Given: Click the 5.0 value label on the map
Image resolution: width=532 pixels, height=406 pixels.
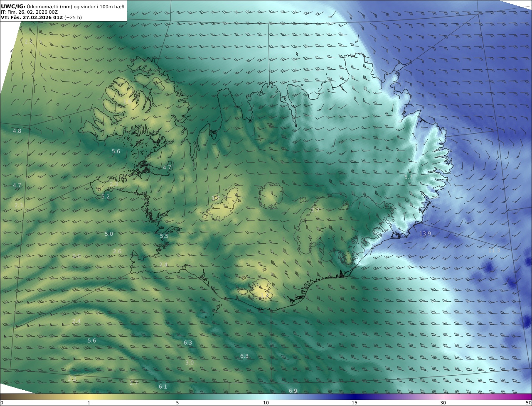Looking at the screenshot, I should click(x=109, y=234).
